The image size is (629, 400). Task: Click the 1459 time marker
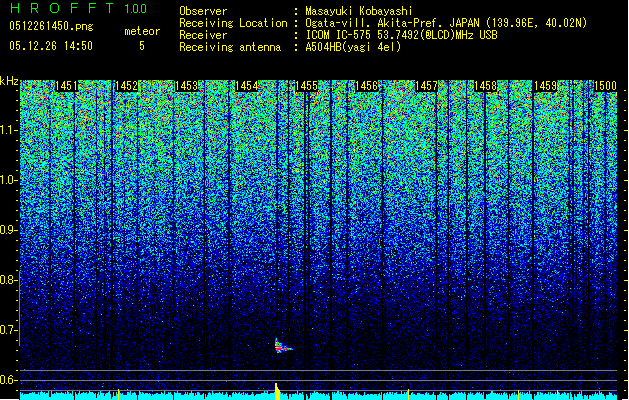(546, 86)
